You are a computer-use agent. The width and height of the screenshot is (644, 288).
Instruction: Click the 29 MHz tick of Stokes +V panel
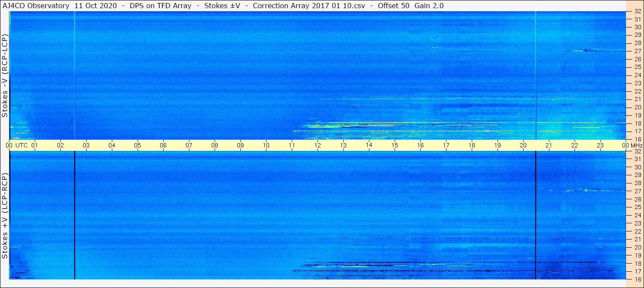point(637,175)
